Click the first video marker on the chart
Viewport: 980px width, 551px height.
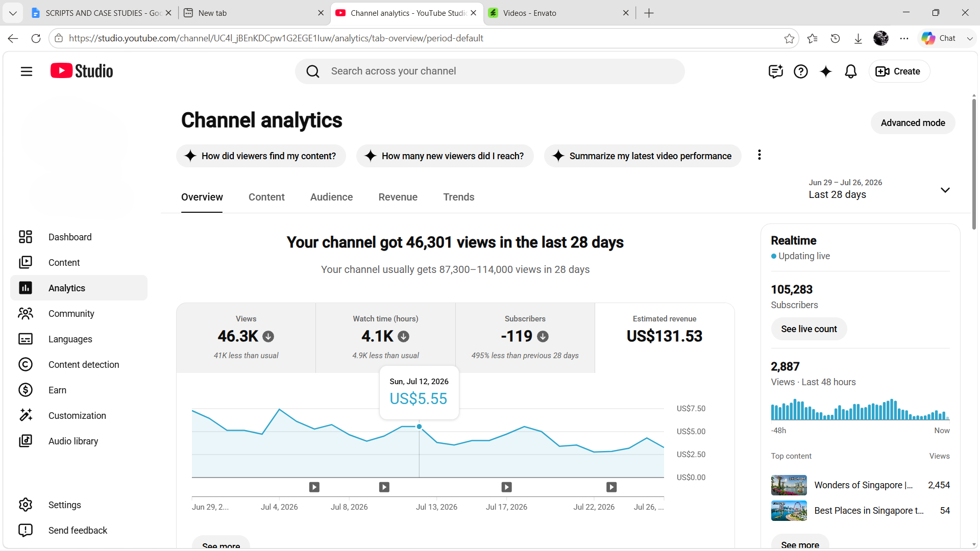tap(314, 487)
